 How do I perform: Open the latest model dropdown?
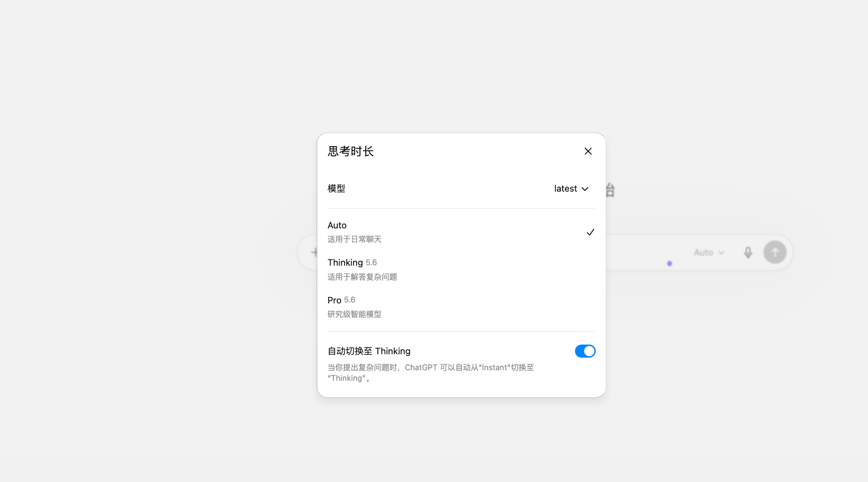pyautogui.click(x=571, y=189)
